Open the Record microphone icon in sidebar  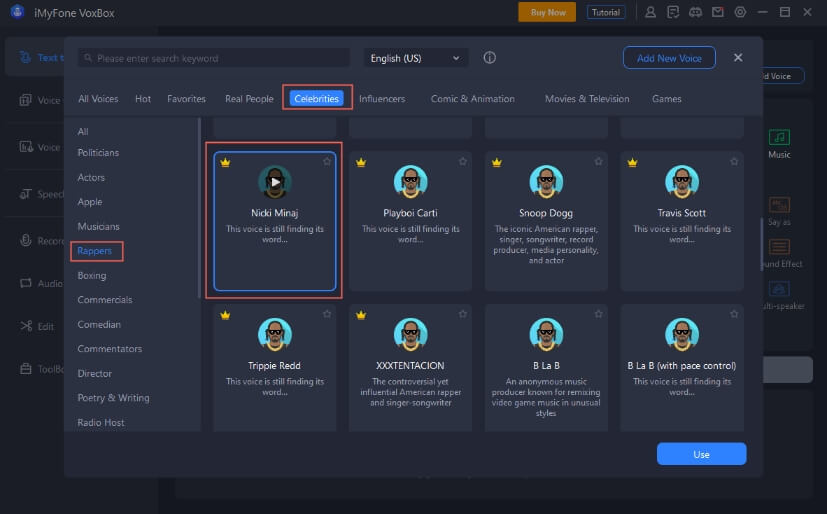point(26,240)
